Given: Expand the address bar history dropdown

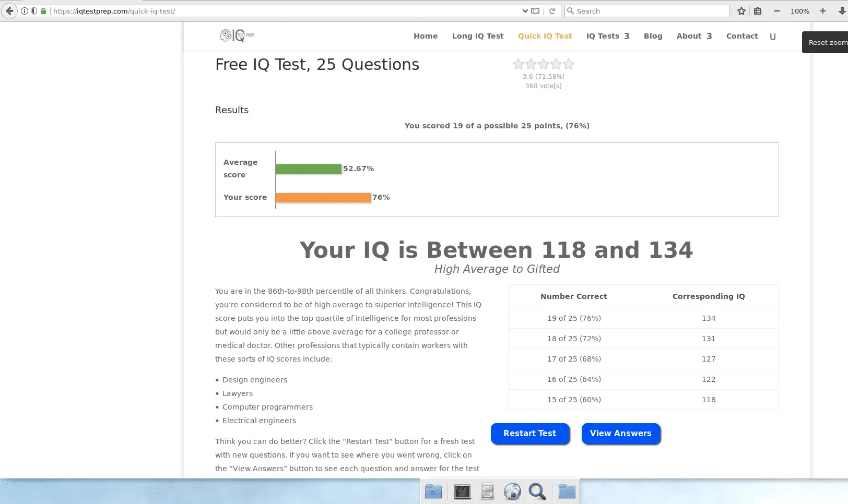Looking at the screenshot, I should point(525,10).
